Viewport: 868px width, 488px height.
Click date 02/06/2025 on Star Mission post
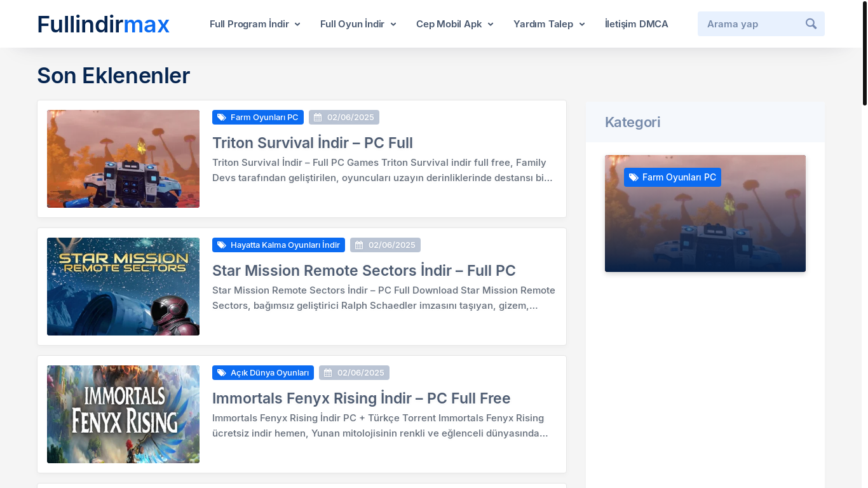[385, 245]
